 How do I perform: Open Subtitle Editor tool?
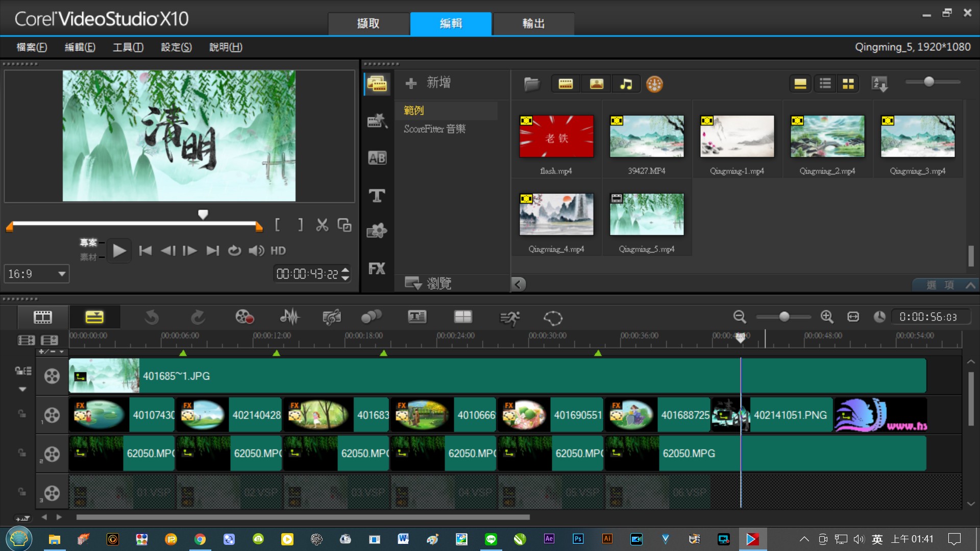click(417, 317)
